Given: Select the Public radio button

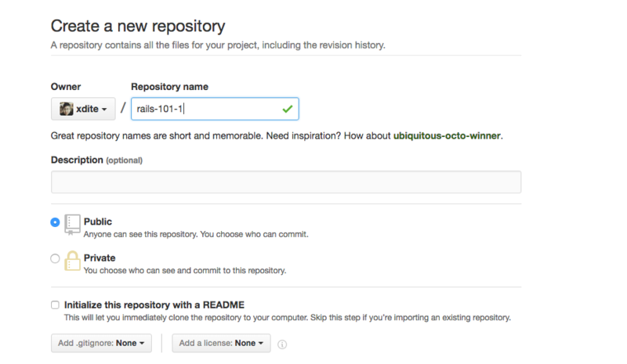Looking at the screenshot, I should 55,222.
